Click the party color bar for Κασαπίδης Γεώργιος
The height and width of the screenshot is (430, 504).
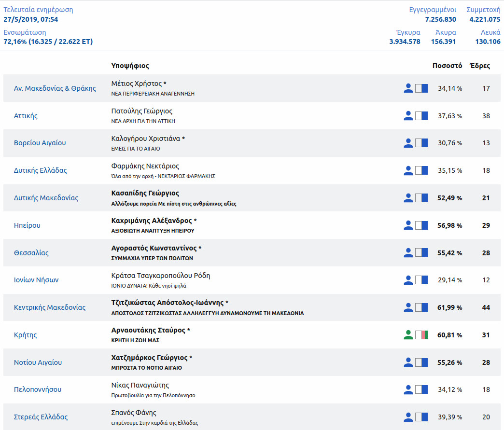click(x=421, y=198)
